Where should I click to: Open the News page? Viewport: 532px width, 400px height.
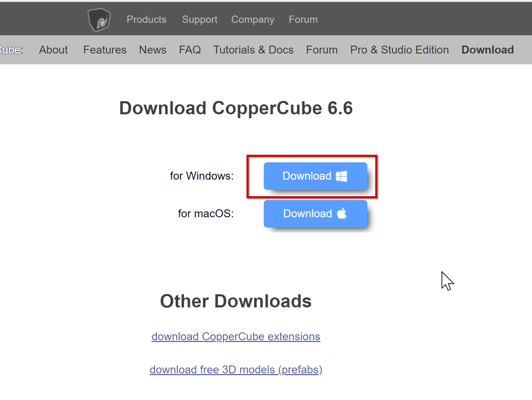pos(153,50)
